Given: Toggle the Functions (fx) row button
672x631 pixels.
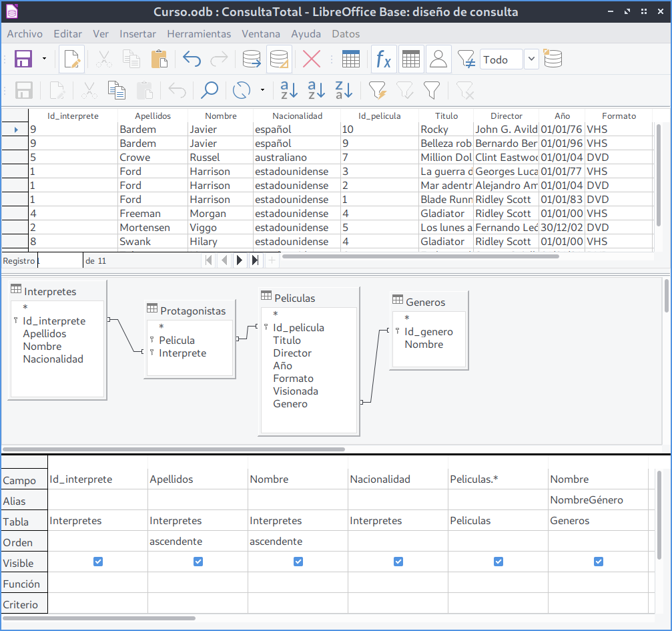Looking at the screenshot, I should click(x=383, y=59).
